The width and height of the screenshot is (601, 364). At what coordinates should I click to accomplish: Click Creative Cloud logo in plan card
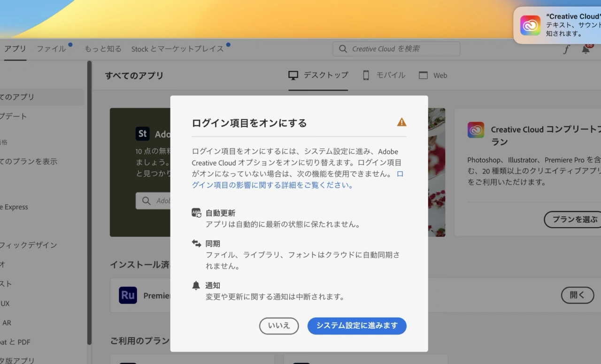coord(476,130)
